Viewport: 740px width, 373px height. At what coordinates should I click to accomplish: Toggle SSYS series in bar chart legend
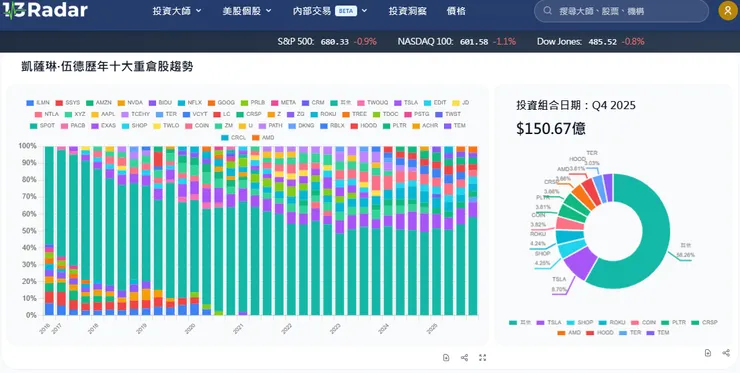[x=67, y=102]
